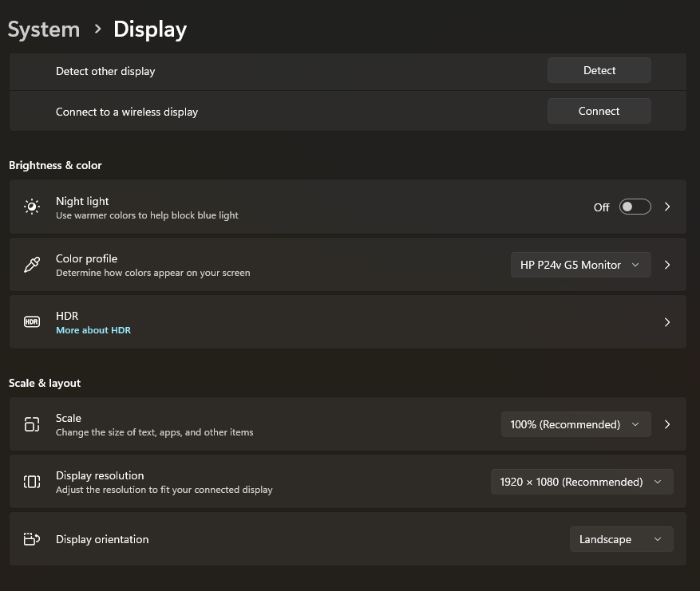The width and height of the screenshot is (700, 591).
Task: Open HDR settings chevron
Action: [x=667, y=322]
